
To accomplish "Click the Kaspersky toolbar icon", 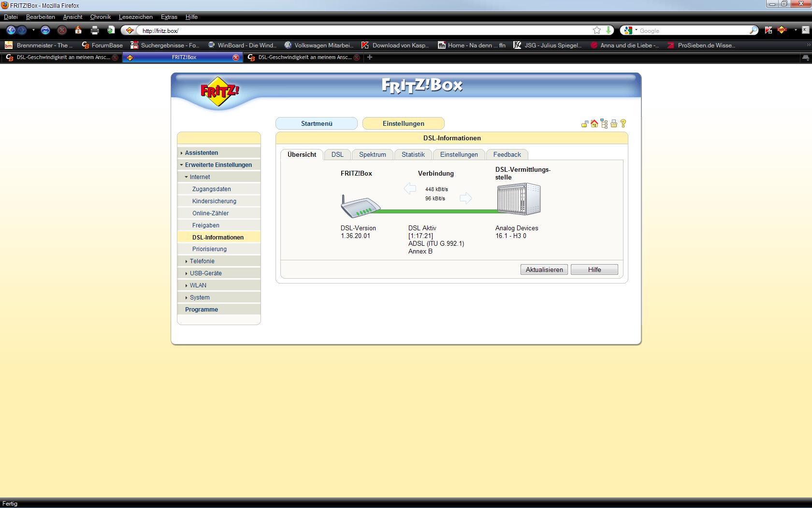I will pyautogui.click(x=768, y=30).
